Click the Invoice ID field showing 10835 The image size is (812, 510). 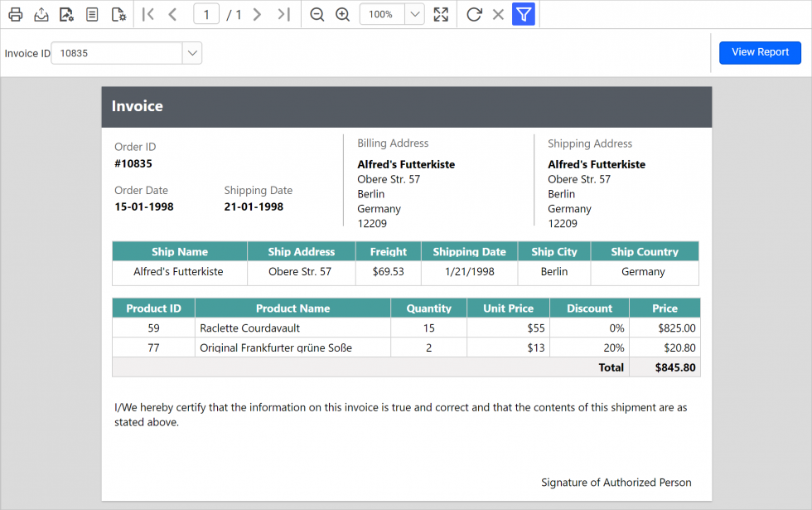[x=117, y=53]
